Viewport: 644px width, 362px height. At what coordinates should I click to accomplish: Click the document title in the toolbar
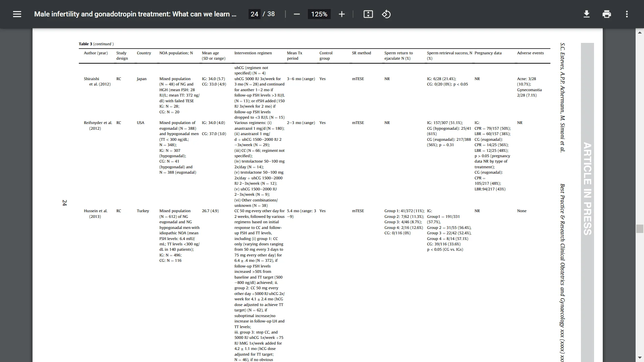[x=135, y=14]
